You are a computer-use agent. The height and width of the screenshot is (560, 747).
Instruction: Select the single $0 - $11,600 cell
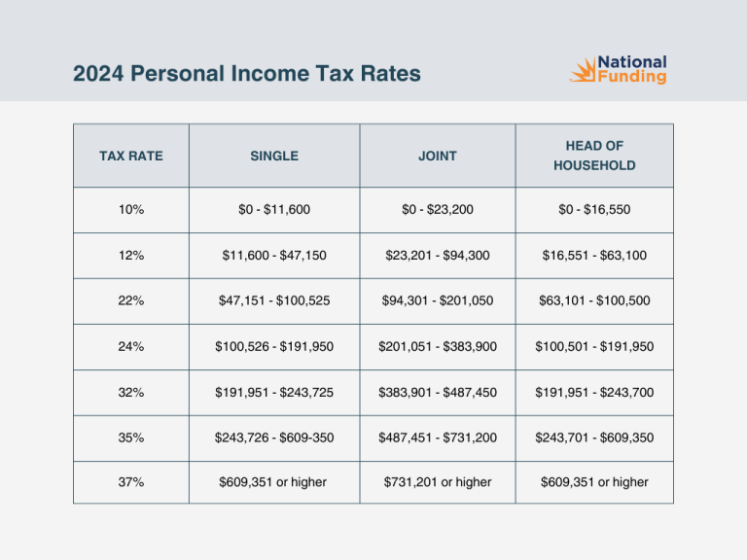click(x=274, y=209)
